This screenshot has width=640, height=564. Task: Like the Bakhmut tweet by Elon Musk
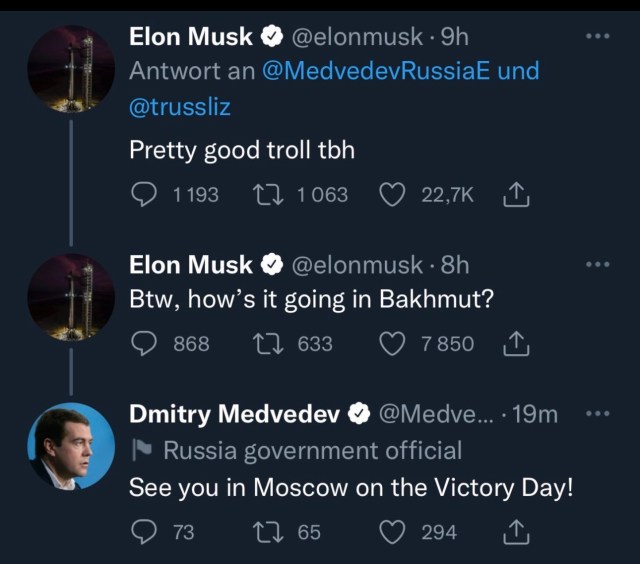pos(391,343)
